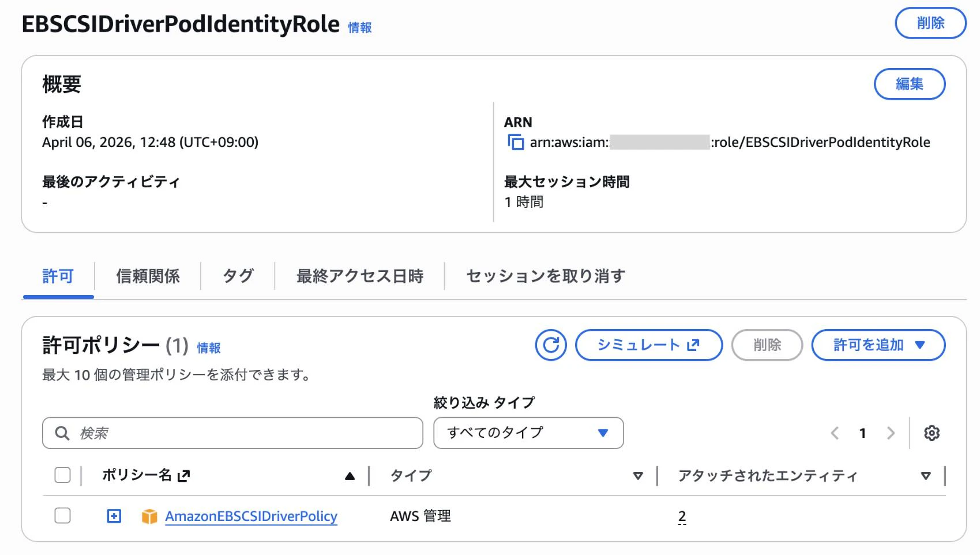Click the 削除 button for the role
980x555 pixels.
point(930,23)
